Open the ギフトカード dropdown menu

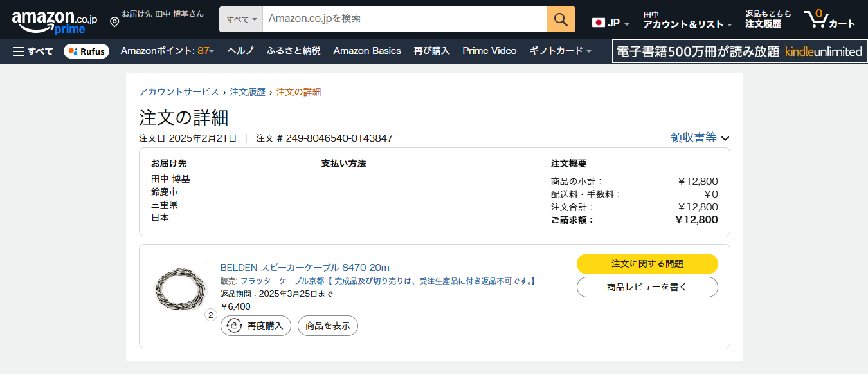(x=560, y=51)
